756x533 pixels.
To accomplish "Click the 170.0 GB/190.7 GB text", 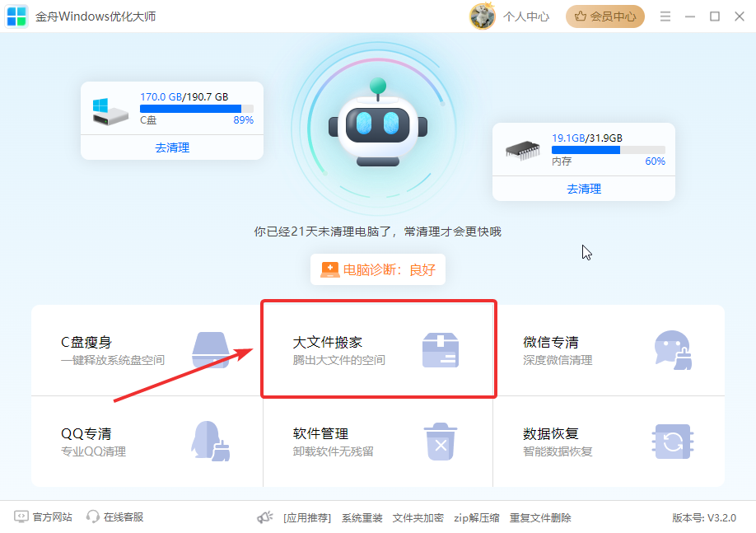I will pos(184,97).
